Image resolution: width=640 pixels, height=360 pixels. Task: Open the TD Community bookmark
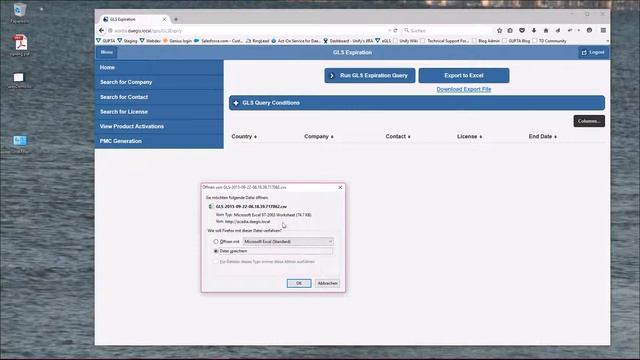(x=549, y=41)
